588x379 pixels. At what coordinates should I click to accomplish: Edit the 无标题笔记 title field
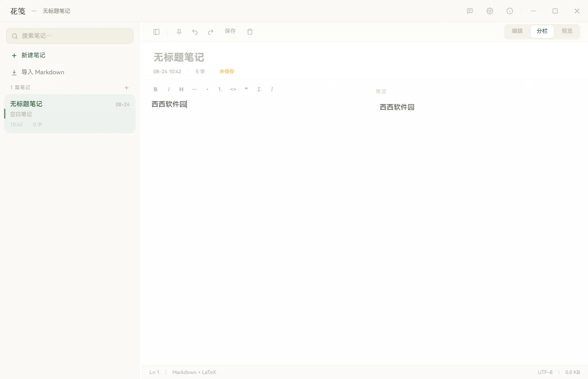point(179,57)
